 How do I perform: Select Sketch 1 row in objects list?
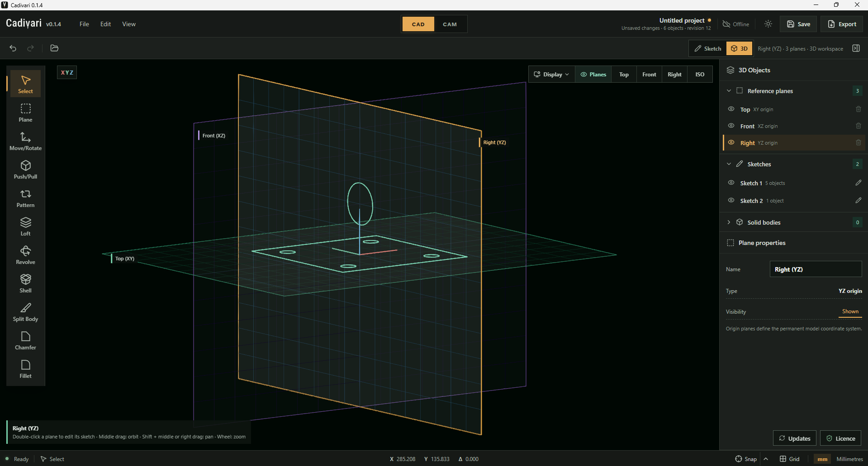793,183
